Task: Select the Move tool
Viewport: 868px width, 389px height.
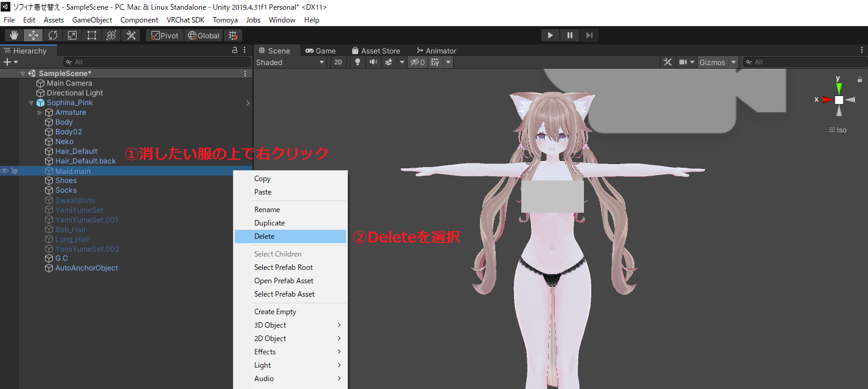Action: (x=33, y=35)
